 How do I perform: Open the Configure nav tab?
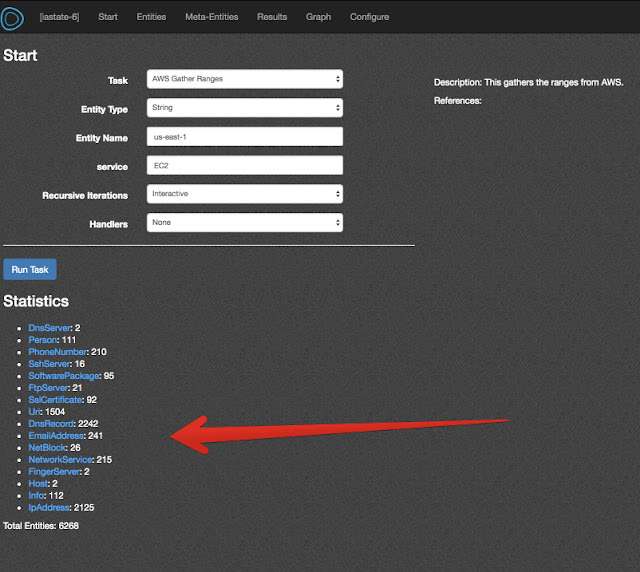pyautogui.click(x=369, y=17)
